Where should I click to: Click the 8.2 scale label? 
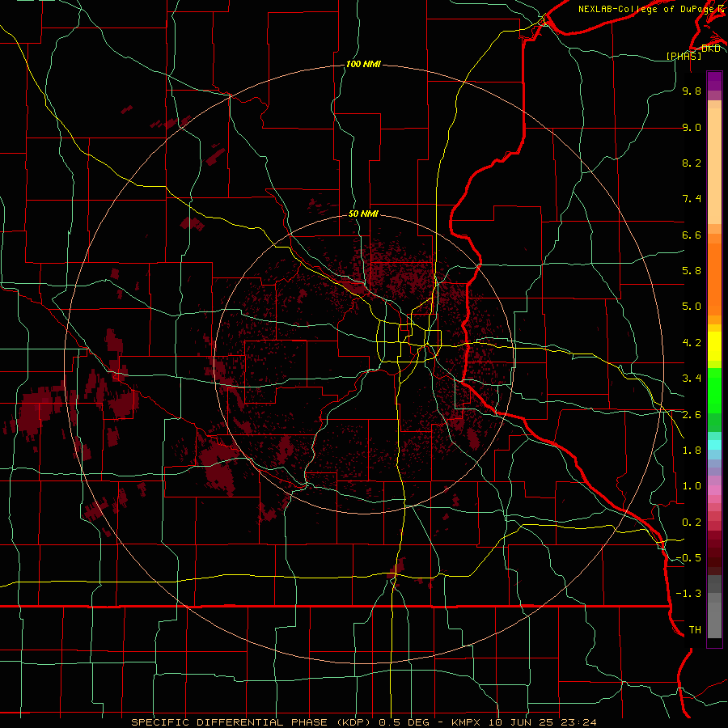692,163
